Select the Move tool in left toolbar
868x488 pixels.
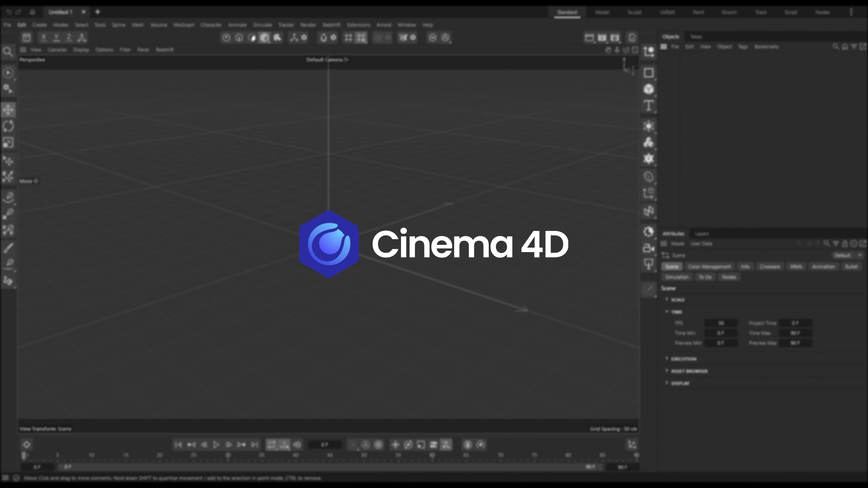click(8, 110)
